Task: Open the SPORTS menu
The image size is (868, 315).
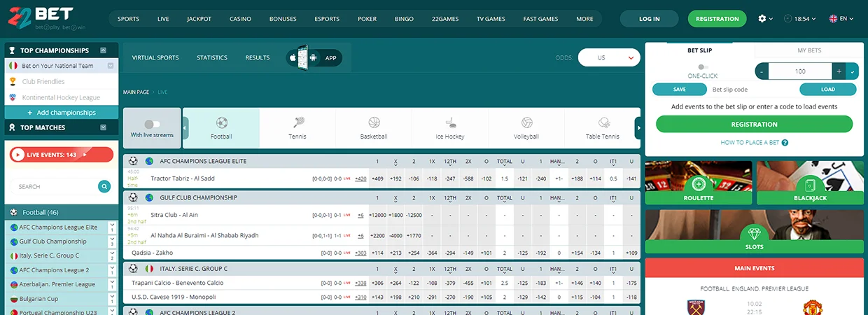Action: point(128,19)
